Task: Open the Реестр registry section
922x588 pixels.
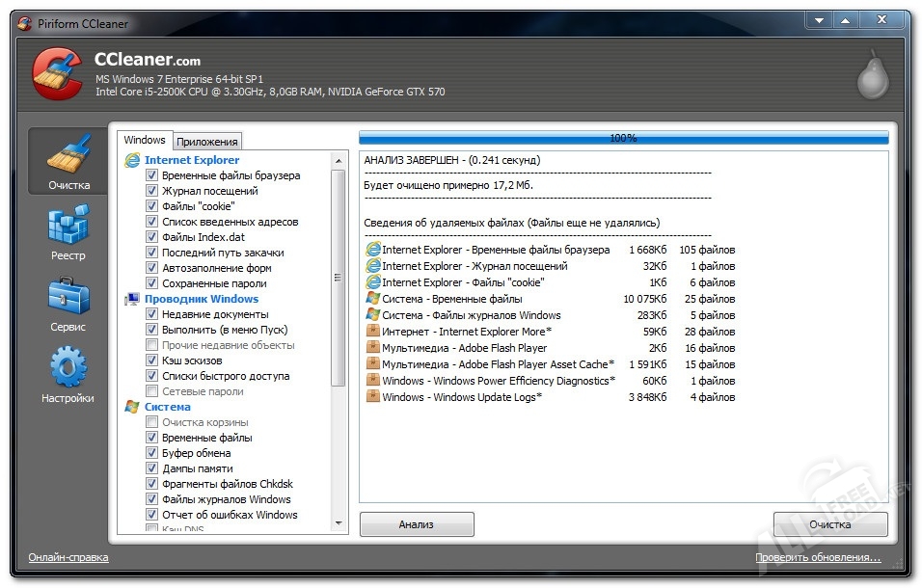Action: [x=68, y=228]
